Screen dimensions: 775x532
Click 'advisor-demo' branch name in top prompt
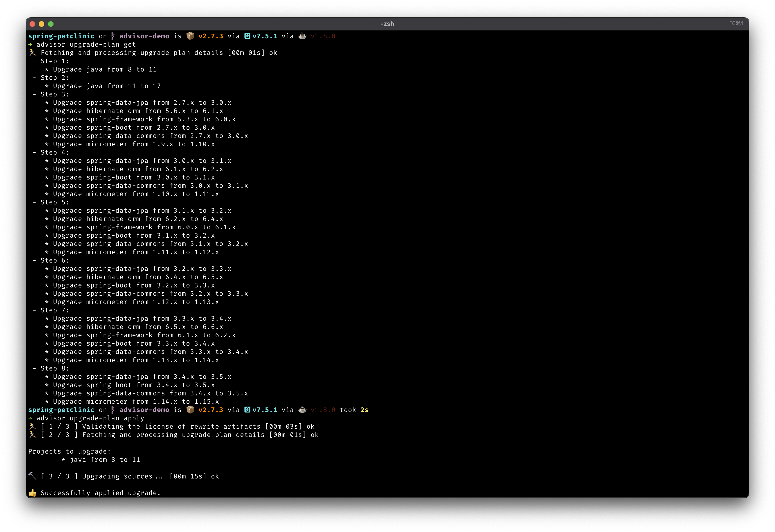[144, 36]
